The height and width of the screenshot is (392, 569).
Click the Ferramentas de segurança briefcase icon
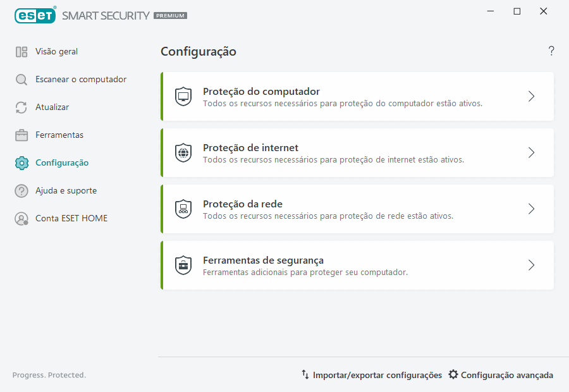tap(183, 265)
